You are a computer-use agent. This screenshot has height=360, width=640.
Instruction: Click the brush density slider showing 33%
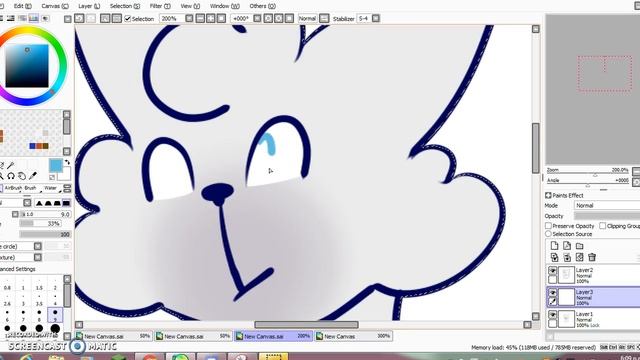coord(40,224)
